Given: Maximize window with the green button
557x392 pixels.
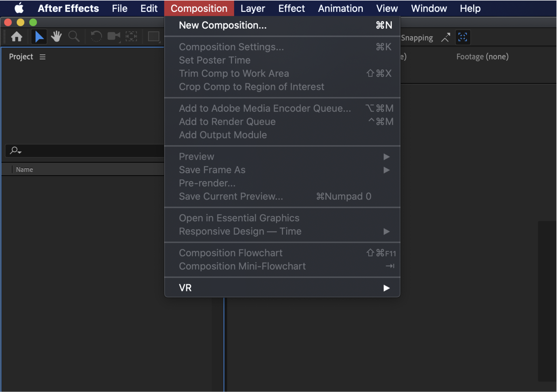Looking at the screenshot, I should [x=33, y=22].
